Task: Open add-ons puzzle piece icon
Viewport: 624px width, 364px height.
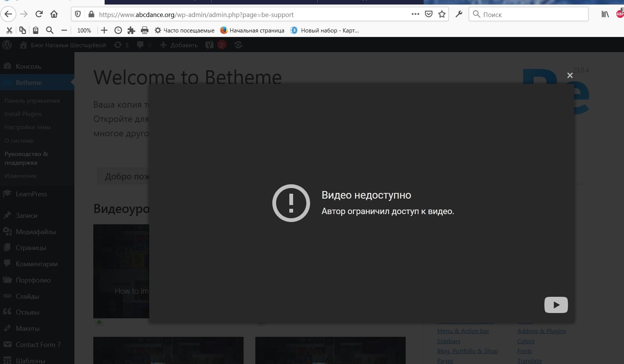Action: (x=131, y=30)
